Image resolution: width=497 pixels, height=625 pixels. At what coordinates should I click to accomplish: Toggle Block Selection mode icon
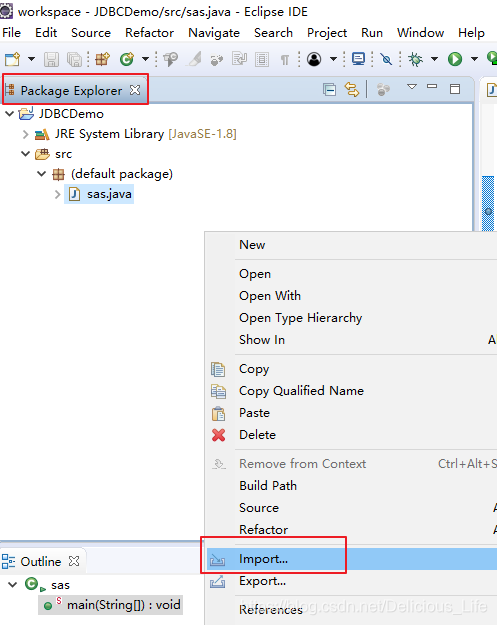point(262,59)
